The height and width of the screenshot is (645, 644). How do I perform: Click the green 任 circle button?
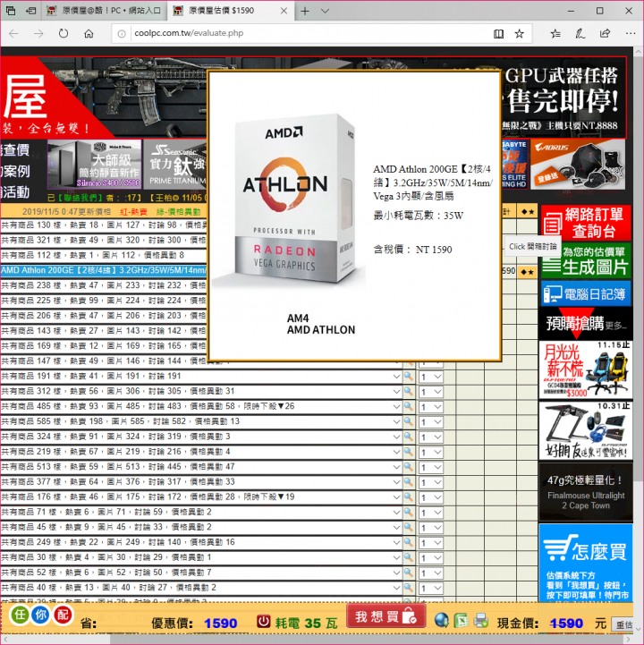[x=20, y=615]
